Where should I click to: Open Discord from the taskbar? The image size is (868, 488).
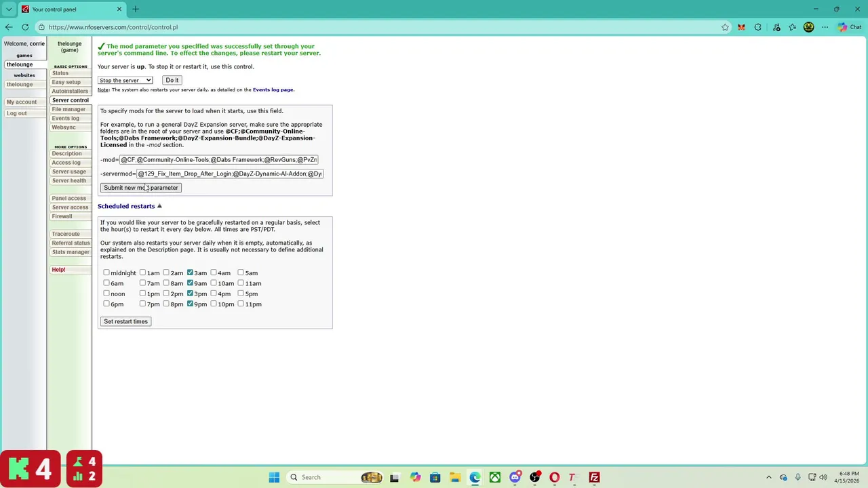(x=515, y=477)
